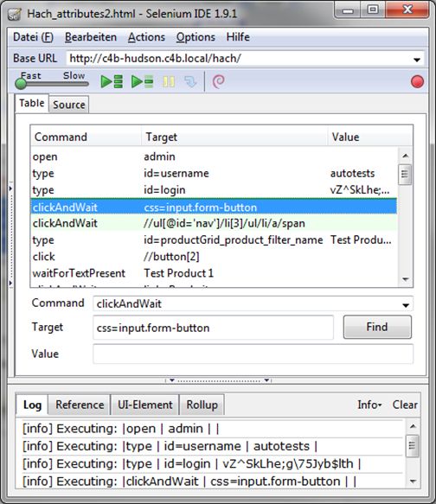Play entire test suite

click(112, 81)
